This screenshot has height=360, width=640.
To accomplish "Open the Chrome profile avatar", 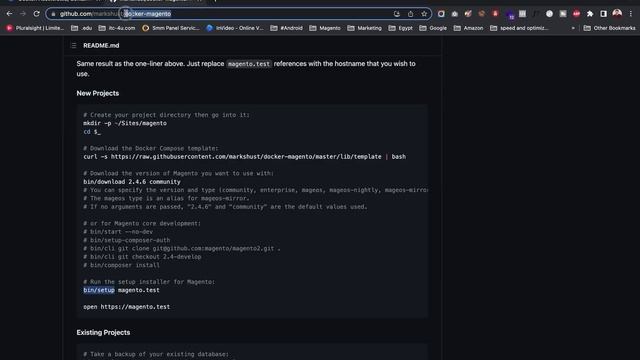I will pos(617,14).
